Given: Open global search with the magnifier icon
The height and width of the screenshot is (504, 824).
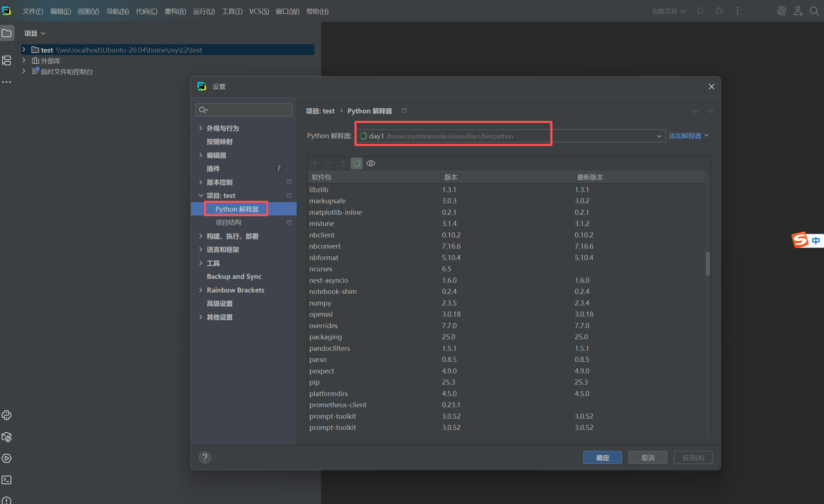Looking at the screenshot, I should tap(814, 11).
